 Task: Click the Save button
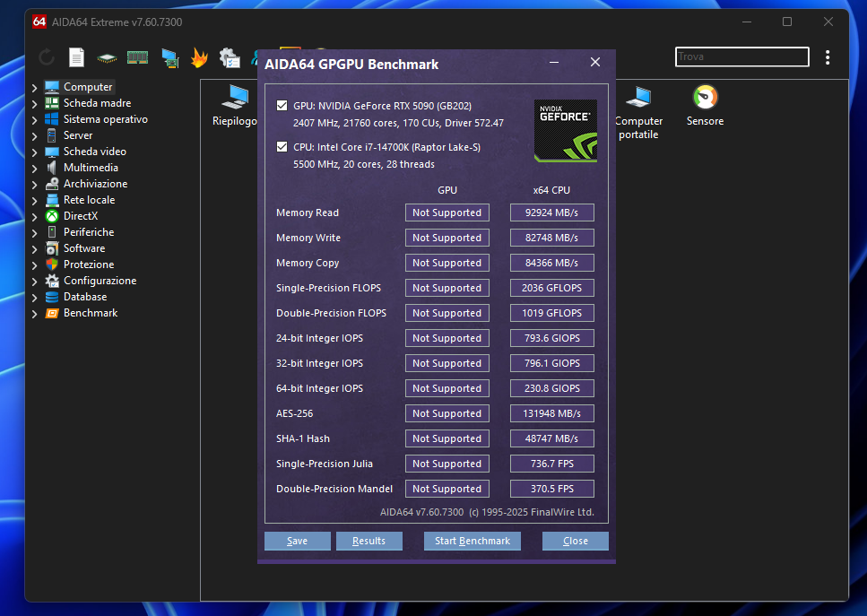point(298,541)
